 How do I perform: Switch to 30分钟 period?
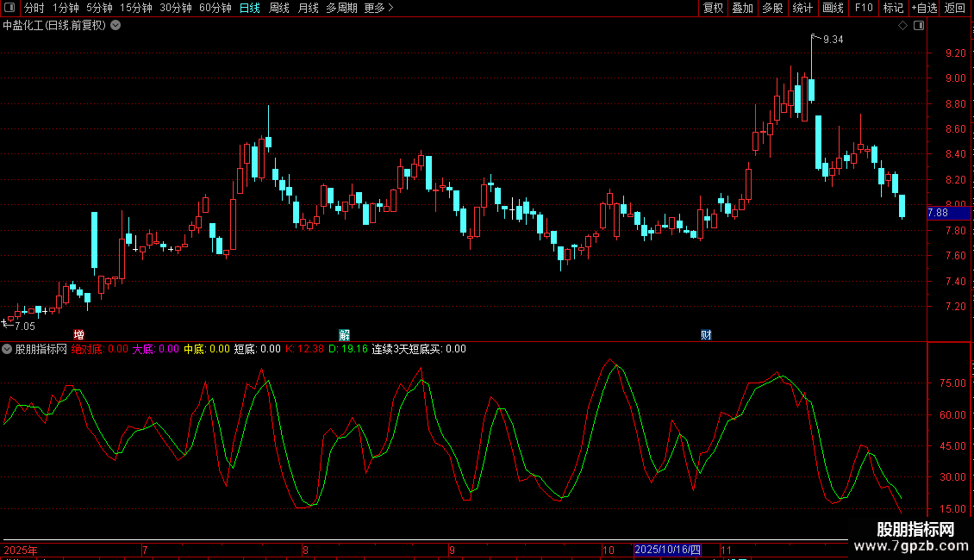(x=176, y=8)
